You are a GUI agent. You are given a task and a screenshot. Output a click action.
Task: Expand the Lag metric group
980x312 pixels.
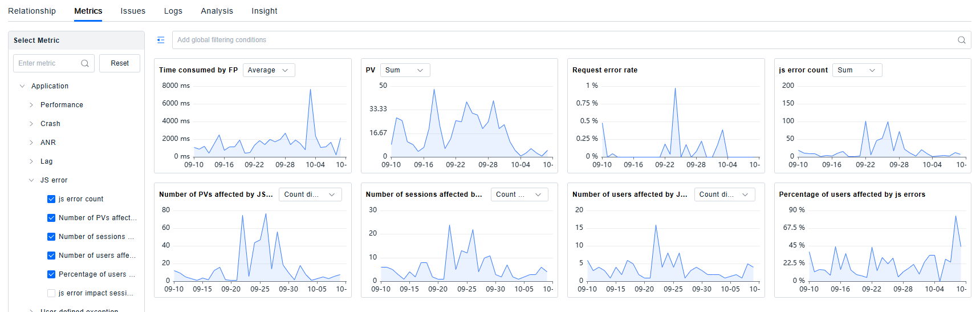[31, 161]
